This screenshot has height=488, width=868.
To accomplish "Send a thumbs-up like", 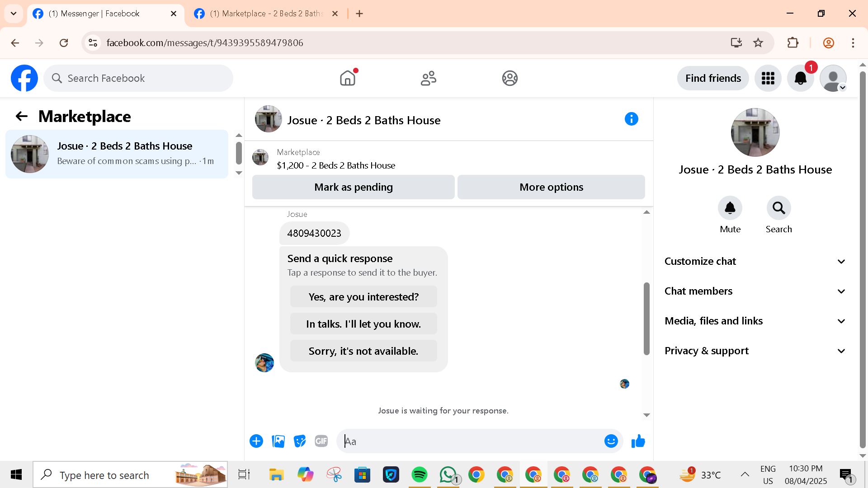I will 638,441.
